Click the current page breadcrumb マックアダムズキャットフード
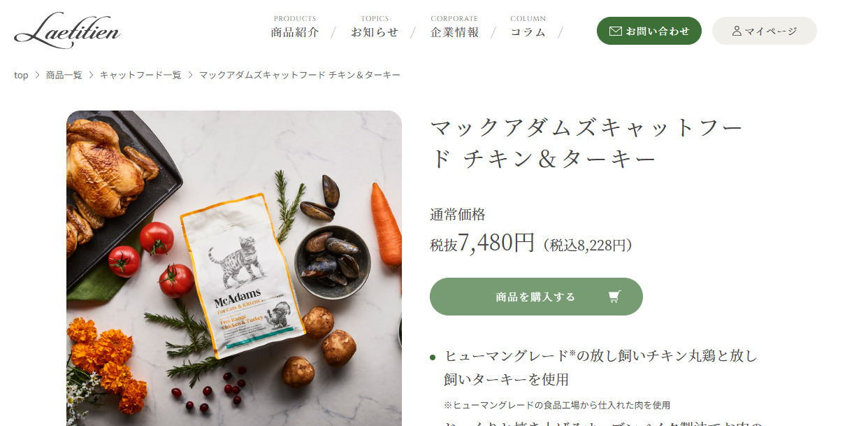The width and height of the screenshot is (868, 426). click(300, 75)
